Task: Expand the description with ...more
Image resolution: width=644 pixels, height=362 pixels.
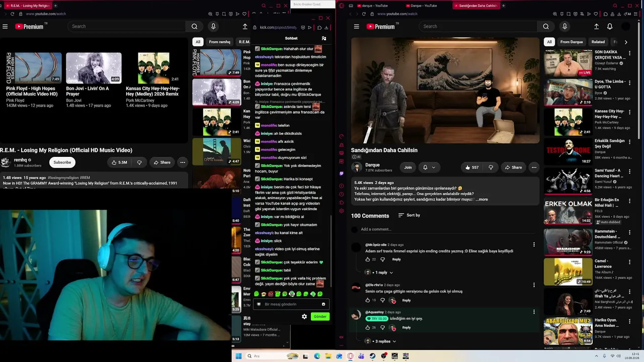Action: click(x=481, y=200)
